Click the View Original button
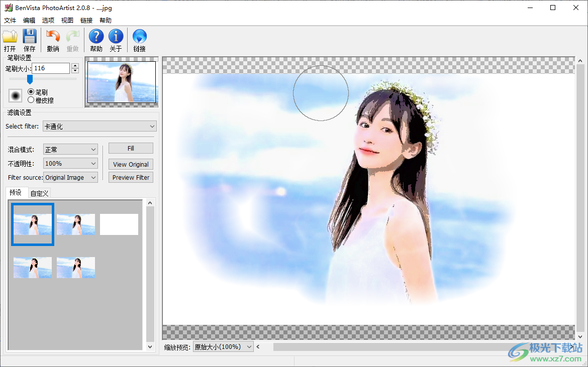This screenshot has width=588, height=367. (x=131, y=164)
